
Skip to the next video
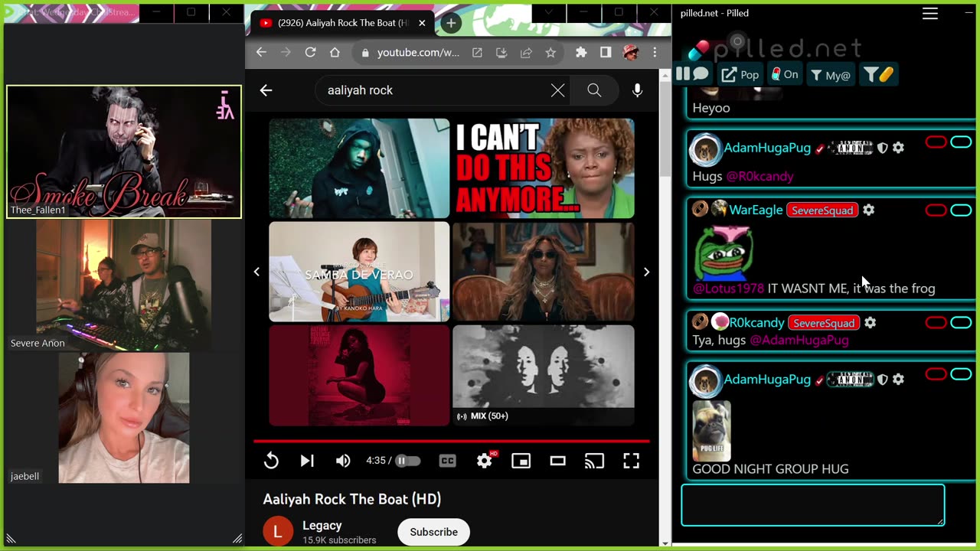click(307, 461)
